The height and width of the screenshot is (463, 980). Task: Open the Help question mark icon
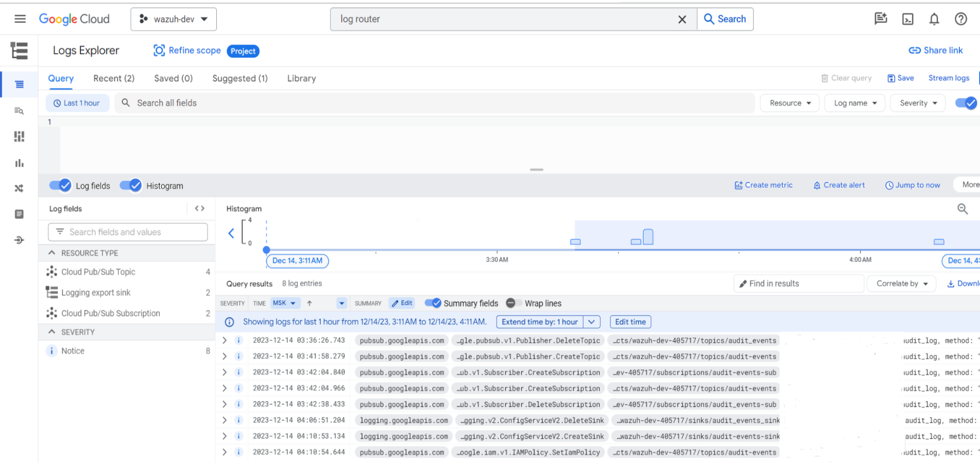tap(960, 19)
